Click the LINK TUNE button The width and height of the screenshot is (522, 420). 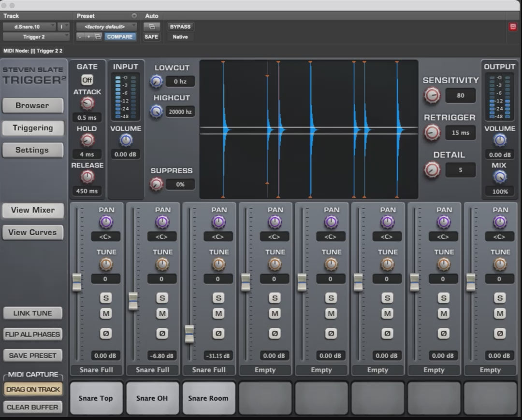33,313
